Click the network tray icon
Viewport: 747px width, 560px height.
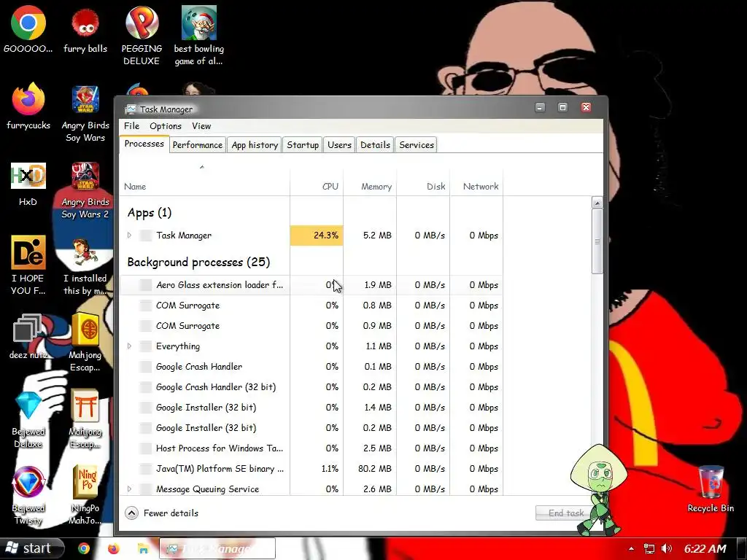[x=649, y=548]
